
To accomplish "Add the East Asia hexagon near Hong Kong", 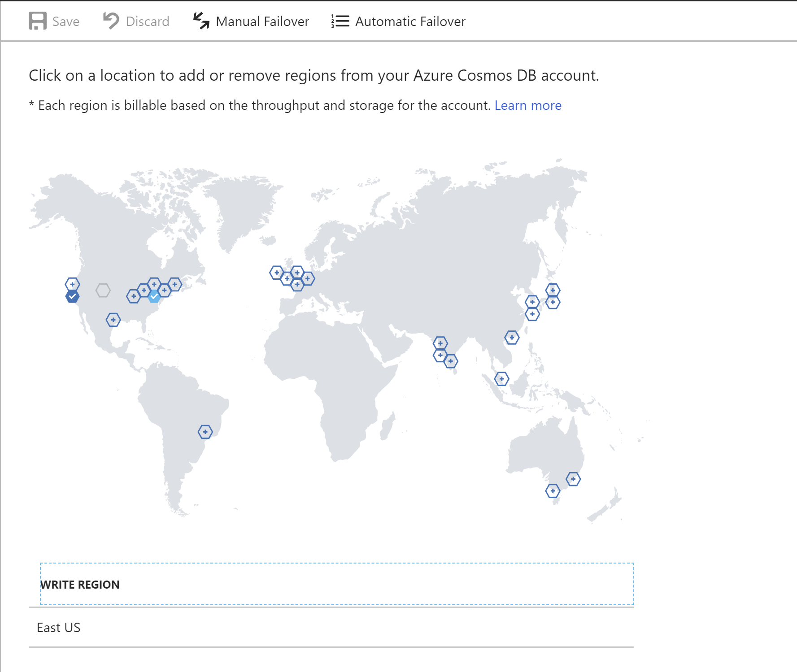I will pyautogui.click(x=512, y=338).
